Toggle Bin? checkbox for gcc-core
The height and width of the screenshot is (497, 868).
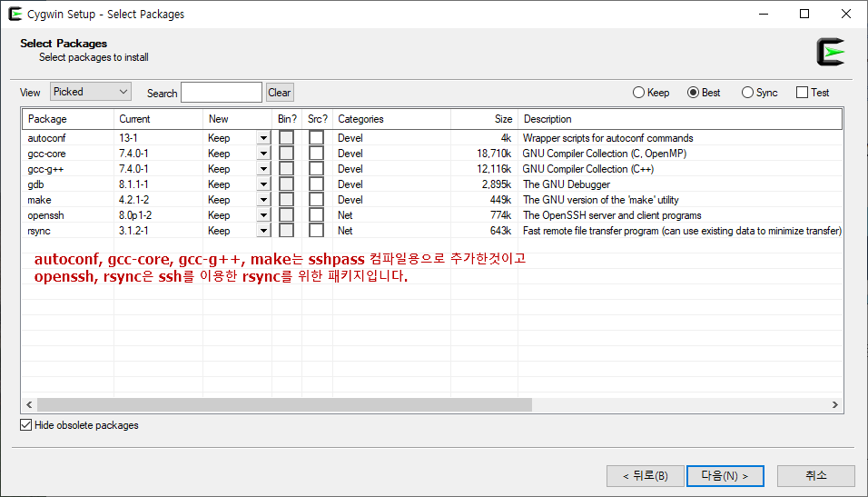286,153
